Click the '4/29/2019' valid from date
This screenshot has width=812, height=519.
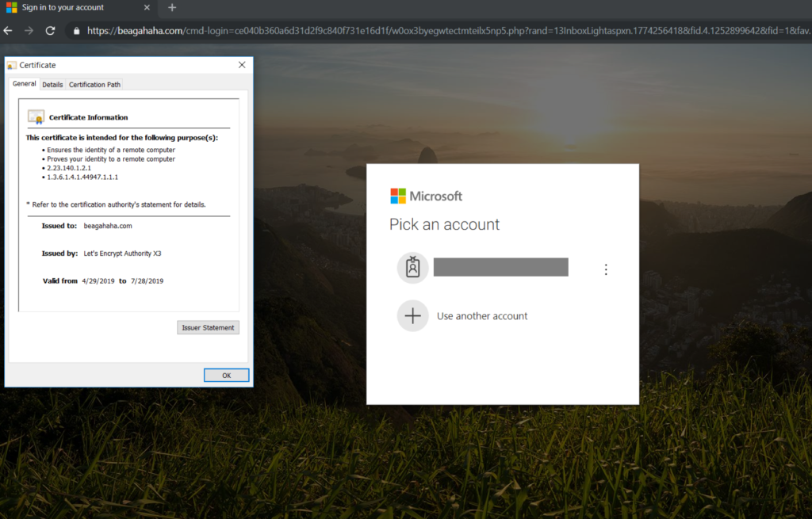[x=98, y=281]
